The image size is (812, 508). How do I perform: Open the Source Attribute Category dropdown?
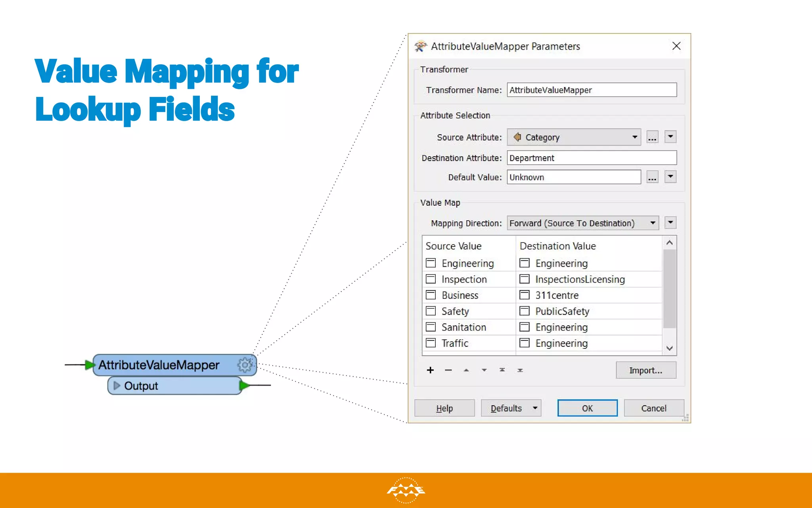[x=574, y=137]
